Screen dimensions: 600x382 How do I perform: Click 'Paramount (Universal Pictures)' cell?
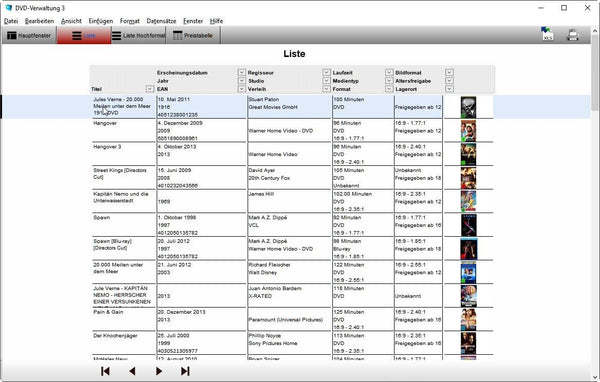[x=286, y=320]
